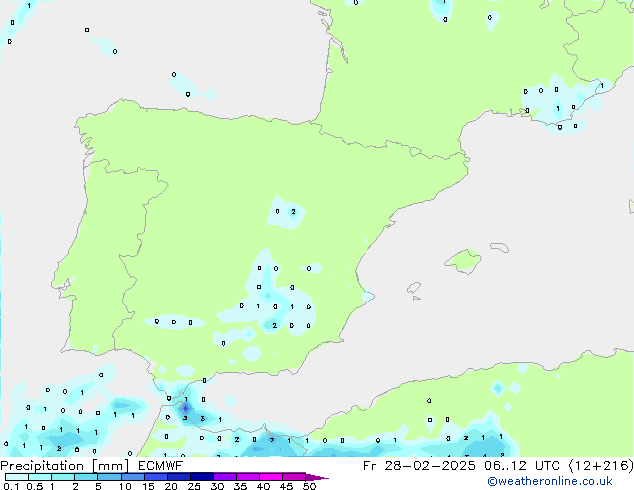Pick the 5–10 mm legend color box
This screenshot has width=634, height=490.
pyautogui.click(x=109, y=477)
